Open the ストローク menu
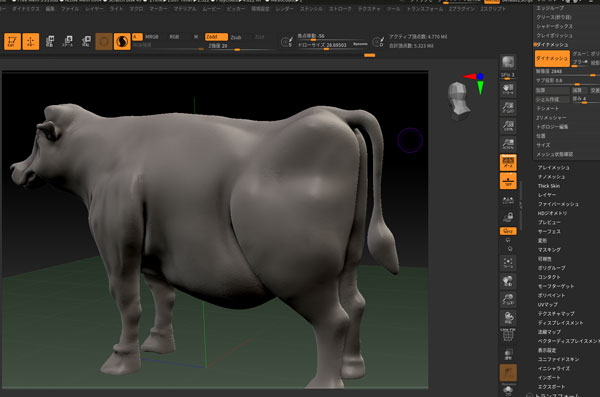Screen dimensions: 600x397 pyautogui.click(x=340, y=8)
